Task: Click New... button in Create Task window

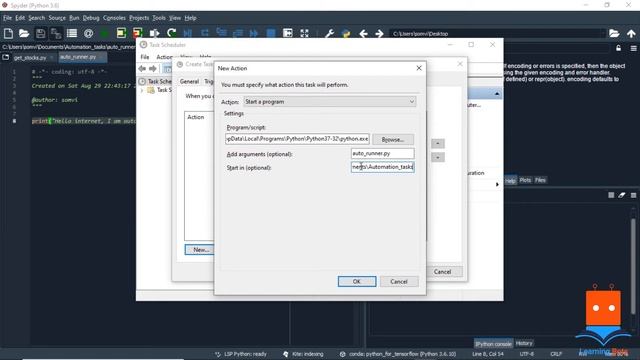Action: click(x=199, y=249)
